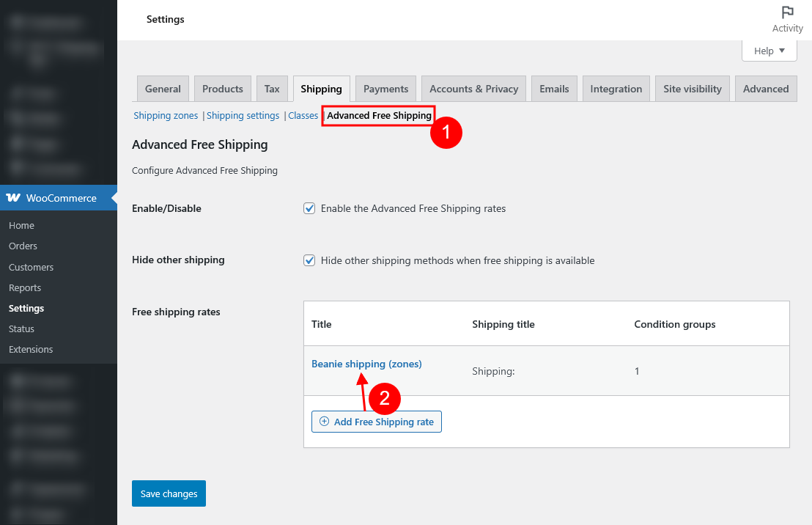The height and width of the screenshot is (525, 812).
Task: Open the WooCommerce sidebar menu
Action: pyautogui.click(x=59, y=198)
